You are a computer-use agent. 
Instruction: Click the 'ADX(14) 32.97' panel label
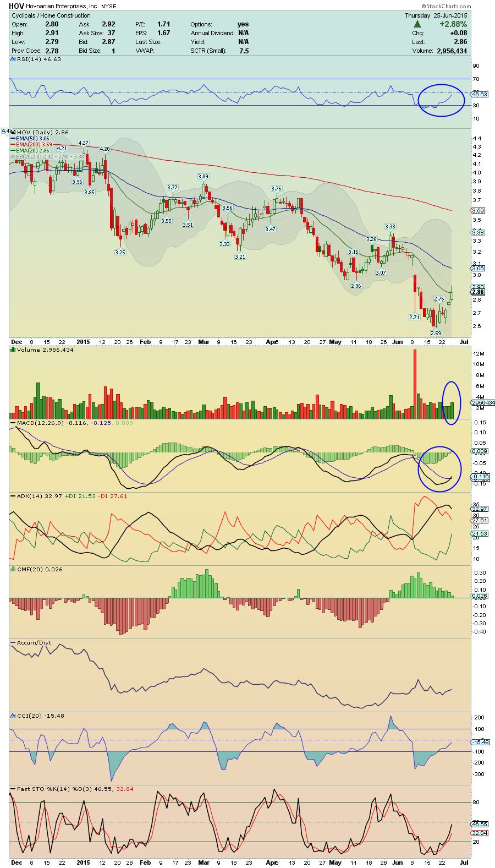coord(39,496)
